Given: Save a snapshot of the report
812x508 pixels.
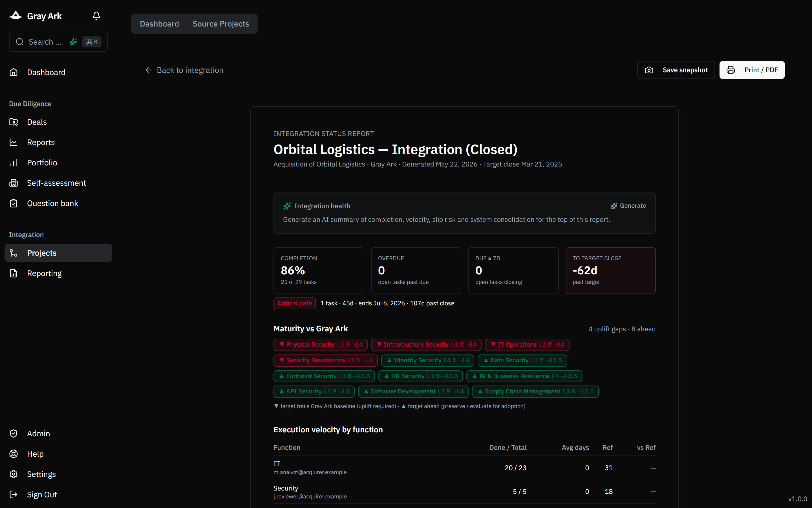Looking at the screenshot, I should click(676, 70).
